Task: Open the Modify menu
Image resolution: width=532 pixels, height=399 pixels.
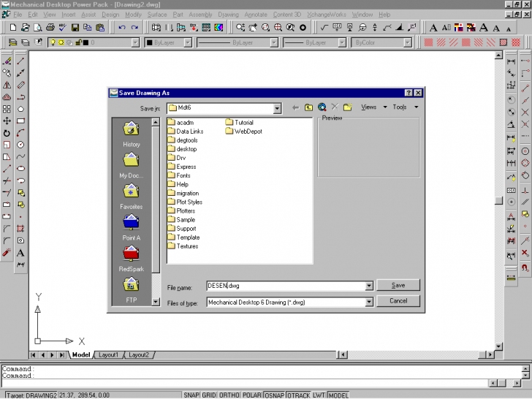Action: (x=133, y=15)
